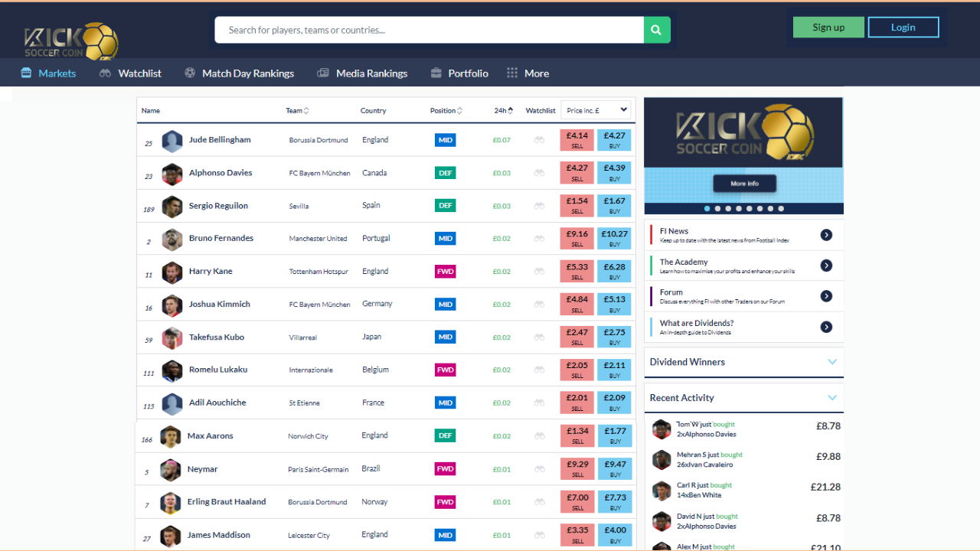Toggle watchlist binoculars for Sergio Reguilon
Viewport: 980px width, 551px height.
(540, 206)
